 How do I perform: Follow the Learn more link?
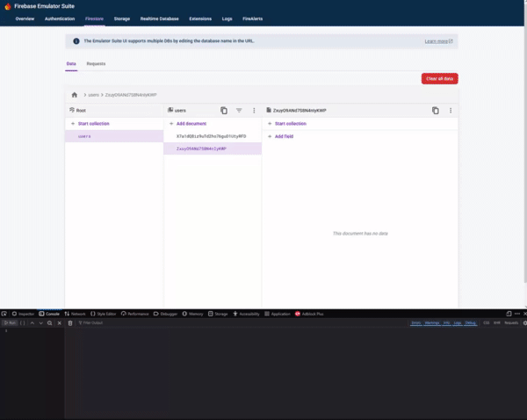(438, 41)
